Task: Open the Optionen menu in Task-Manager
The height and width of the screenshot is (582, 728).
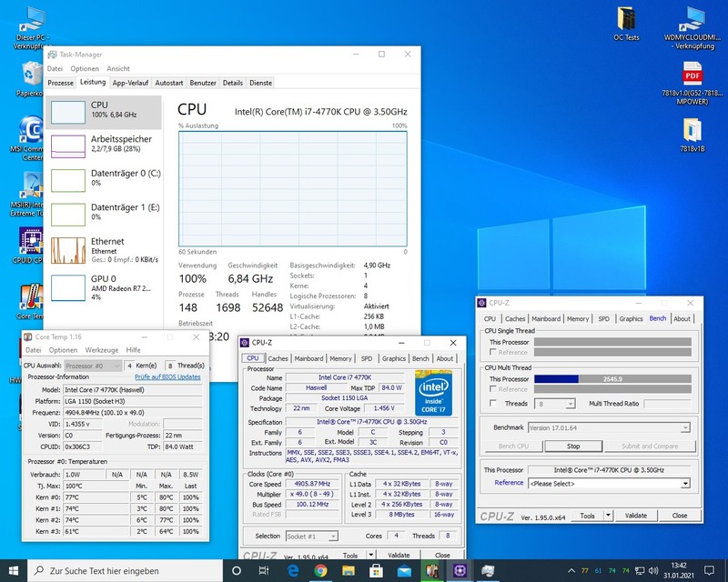Action: (85, 69)
